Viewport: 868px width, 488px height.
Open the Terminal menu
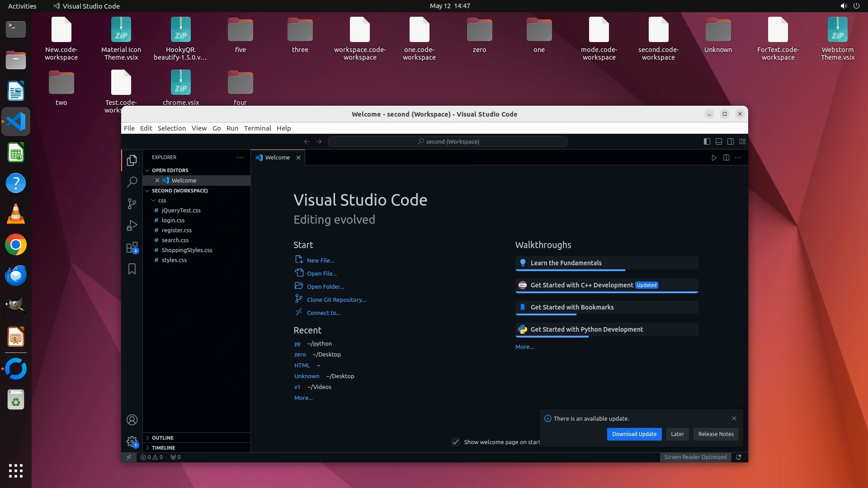[257, 128]
